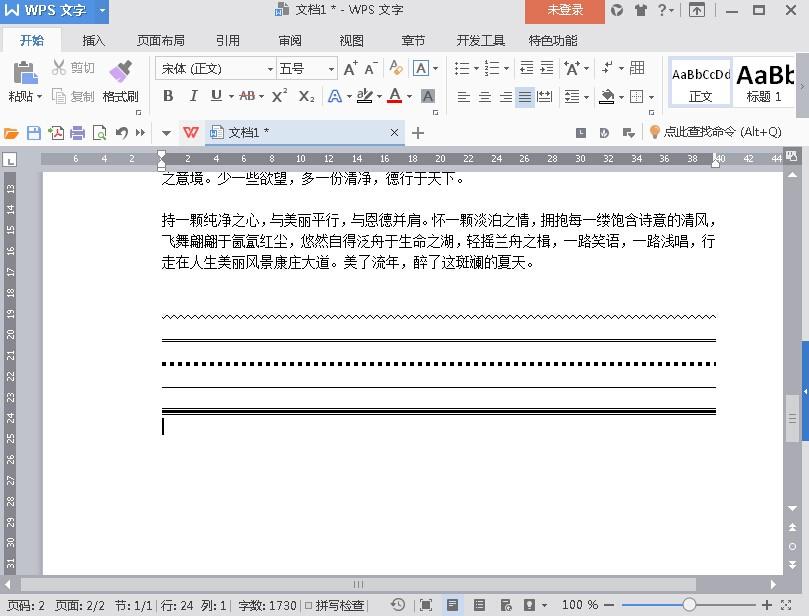Click the undo arrow icon
Screen dimensions: 809x616
[x=121, y=133]
